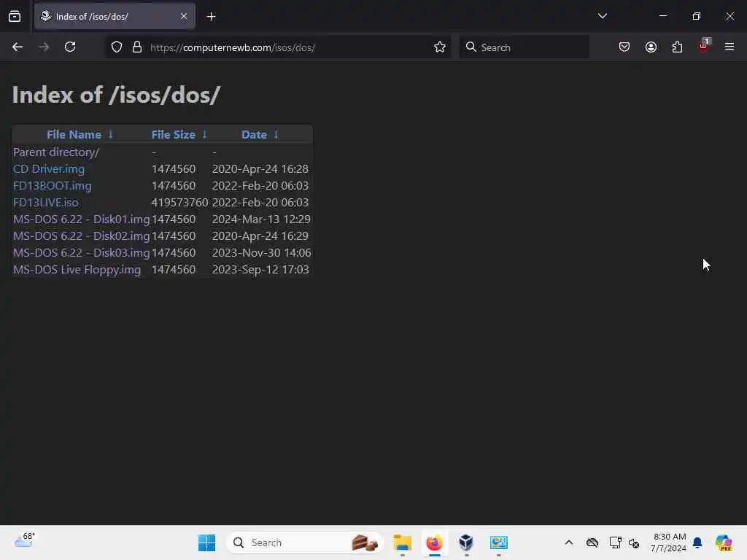This screenshot has width=747, height=560.
Task: Click the taskbar Search box
Action: [305, 542]
